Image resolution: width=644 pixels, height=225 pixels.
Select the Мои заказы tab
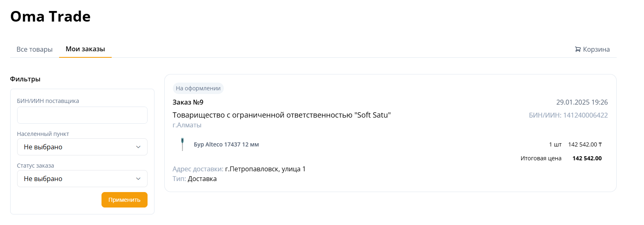click(x=85, y=49)
